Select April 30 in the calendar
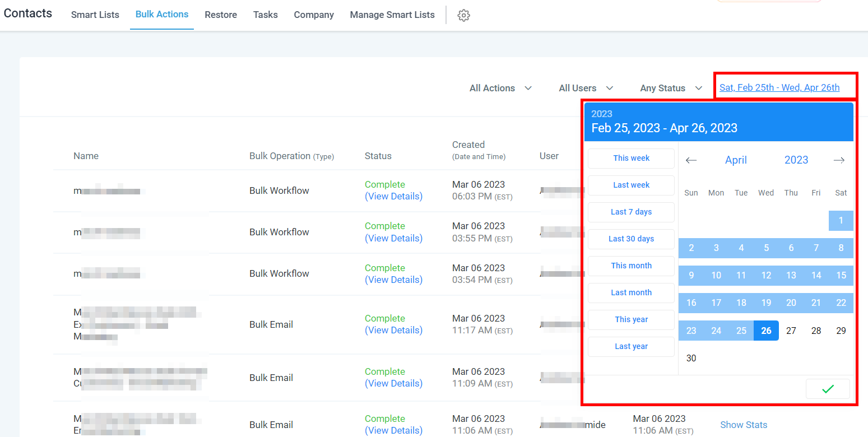Screen dimensions: 868x437 (691, 358)
